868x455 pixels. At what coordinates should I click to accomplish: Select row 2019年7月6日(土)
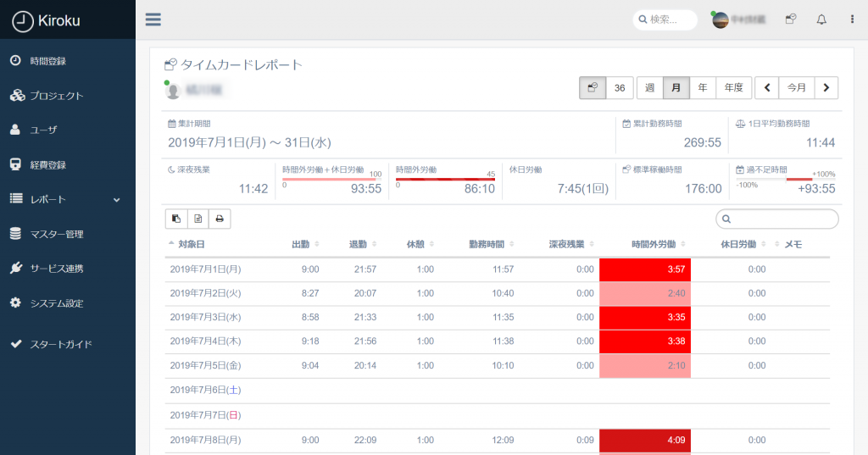497,391
